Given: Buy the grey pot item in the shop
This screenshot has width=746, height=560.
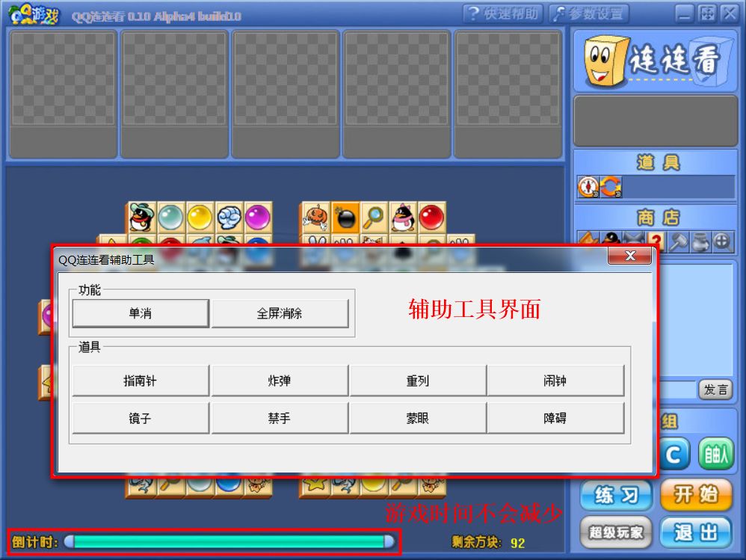Looking at the screenshot, I should (x=700, y=242).
